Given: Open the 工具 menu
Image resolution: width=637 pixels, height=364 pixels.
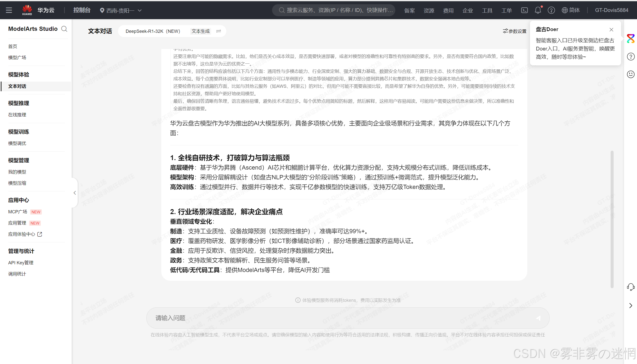Looking at the screenshot, I should (x=487, y=10).
